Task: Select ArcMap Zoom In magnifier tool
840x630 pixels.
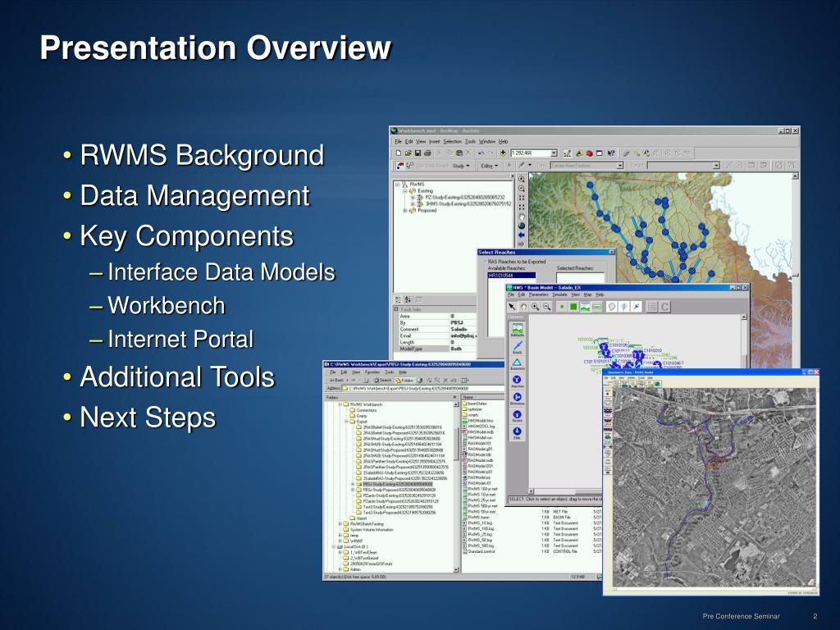Action: (521, 180)
